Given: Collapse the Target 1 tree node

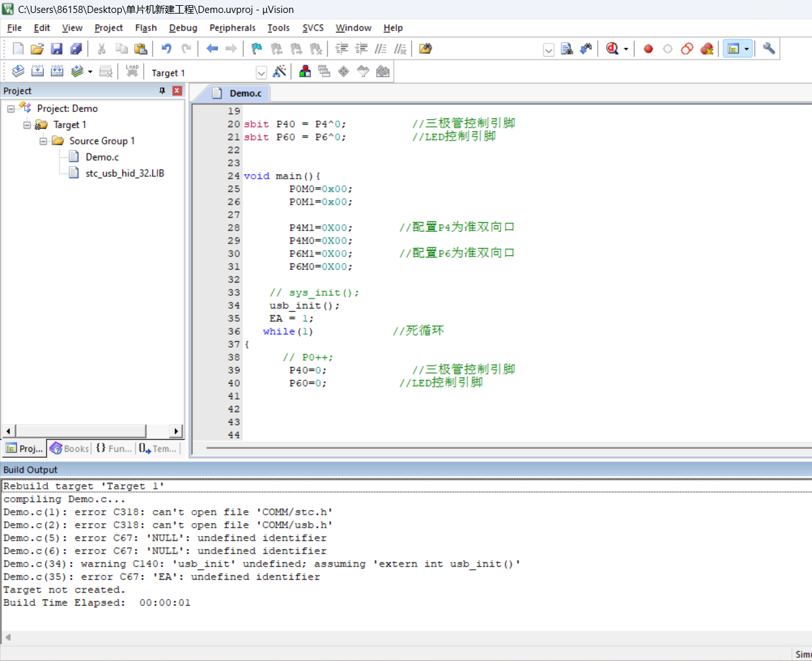Looking at the screenshot, I should click(27, 125).
